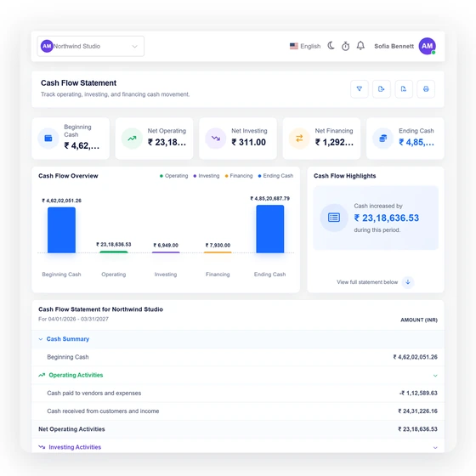This screenshot has height=476, width=476.
Task: Toggle Investing legend in chart
Action: pos(207,176)
